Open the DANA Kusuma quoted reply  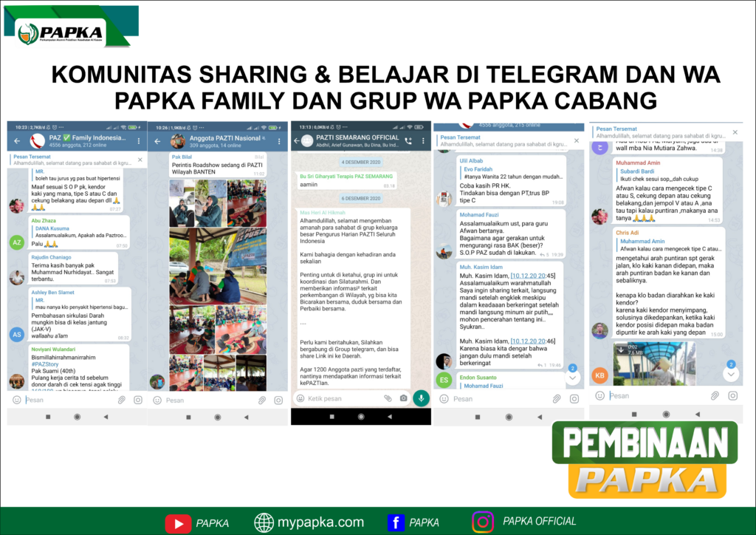(x=80, y=232)
